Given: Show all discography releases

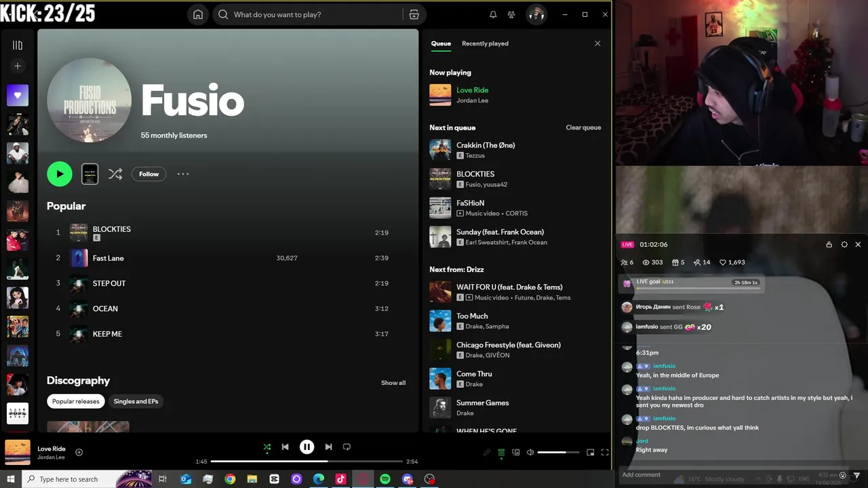Looking at the screenshot, I should [x=393, y=383].
